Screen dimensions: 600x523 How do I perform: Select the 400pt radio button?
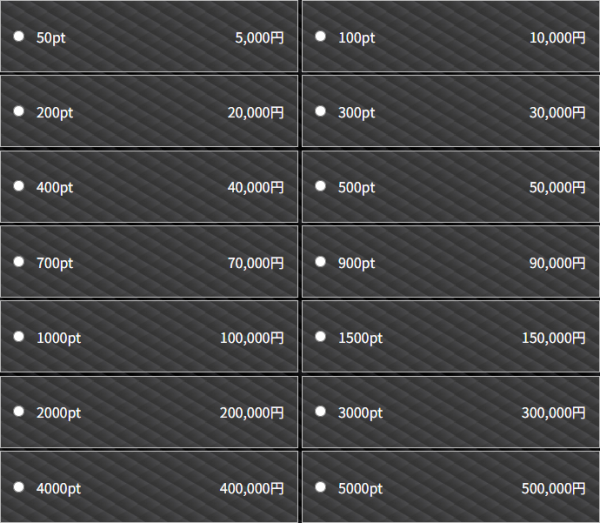point(19,186)
